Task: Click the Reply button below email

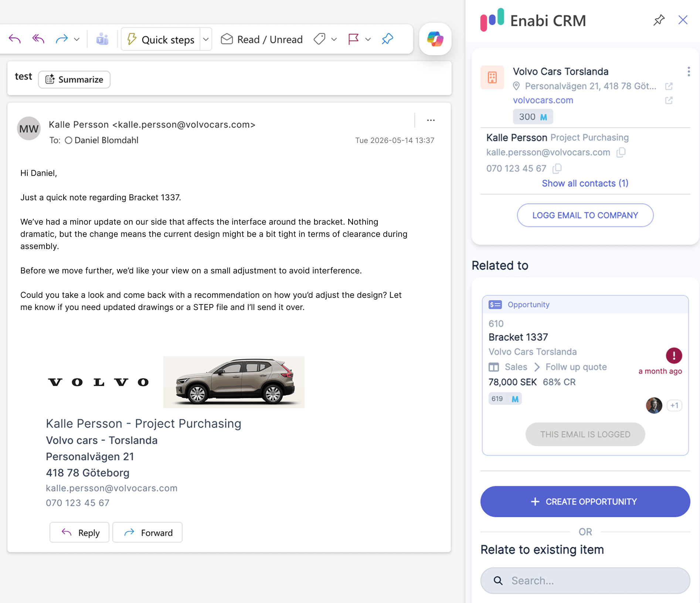Action: (79, 532)
